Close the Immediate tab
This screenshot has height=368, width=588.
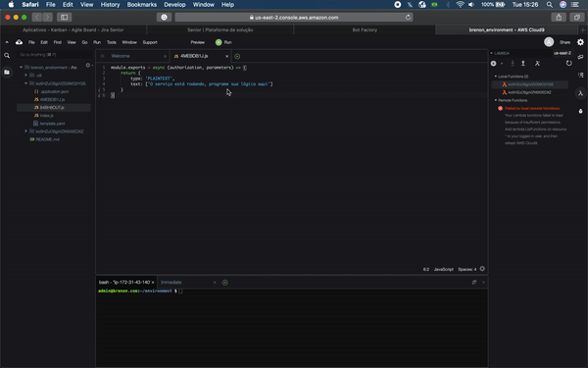(215, 283)
